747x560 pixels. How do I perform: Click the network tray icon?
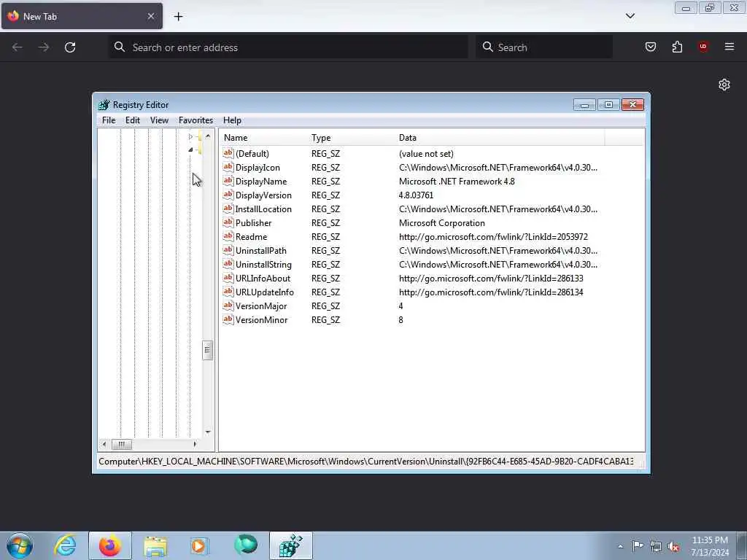(656, 546)
